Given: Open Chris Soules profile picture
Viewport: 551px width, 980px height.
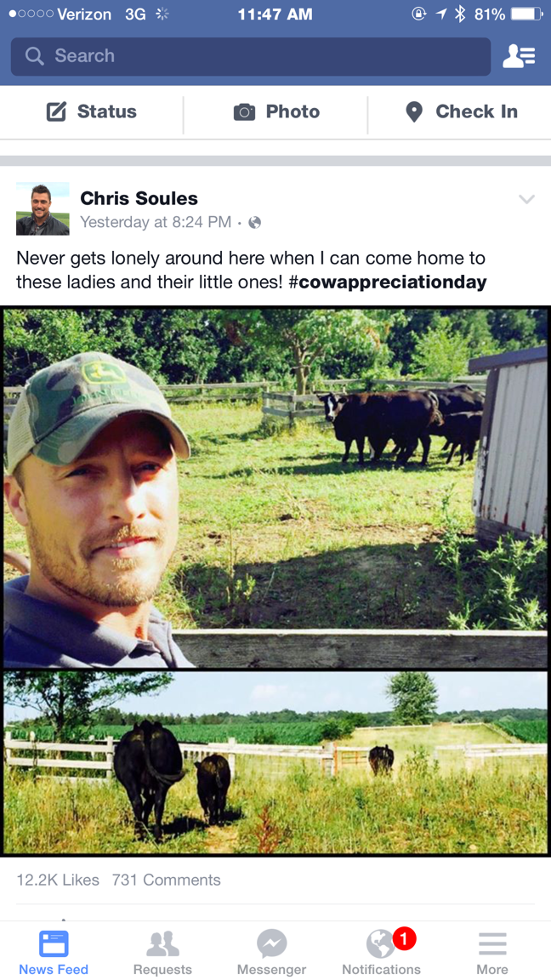Looking at the screenshot, I should [43, 208].
